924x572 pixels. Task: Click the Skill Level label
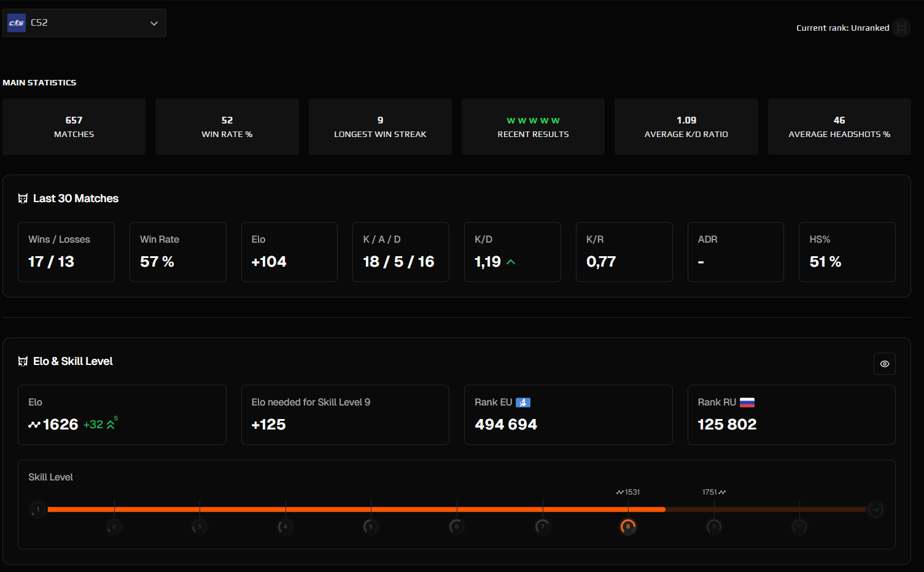pos(50,477)
